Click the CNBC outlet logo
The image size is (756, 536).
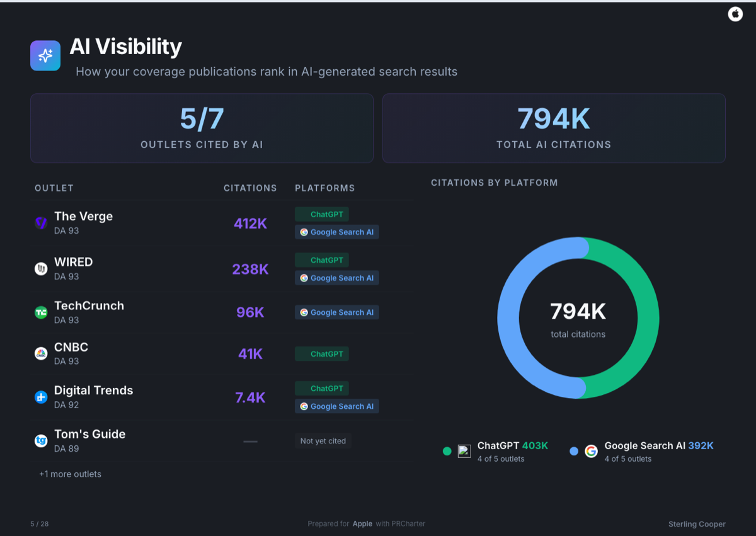(41, 354)
